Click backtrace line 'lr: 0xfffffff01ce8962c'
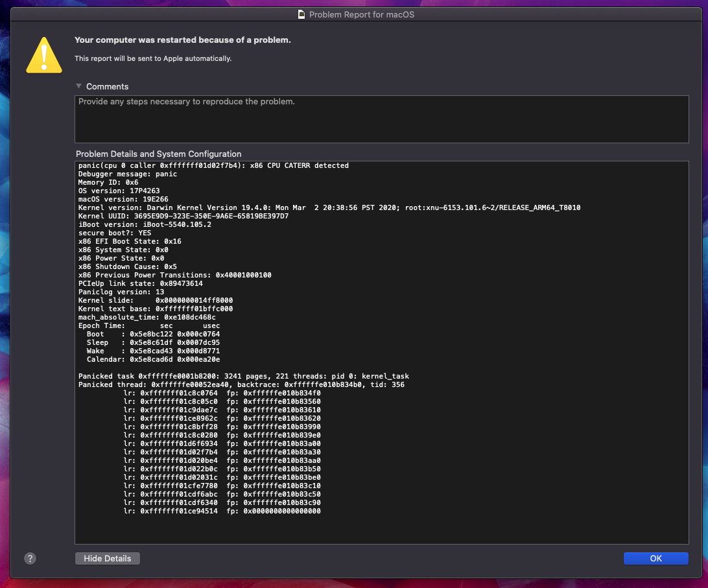The width and height of the screenshot is (708, 588). (x=222, y=418)
